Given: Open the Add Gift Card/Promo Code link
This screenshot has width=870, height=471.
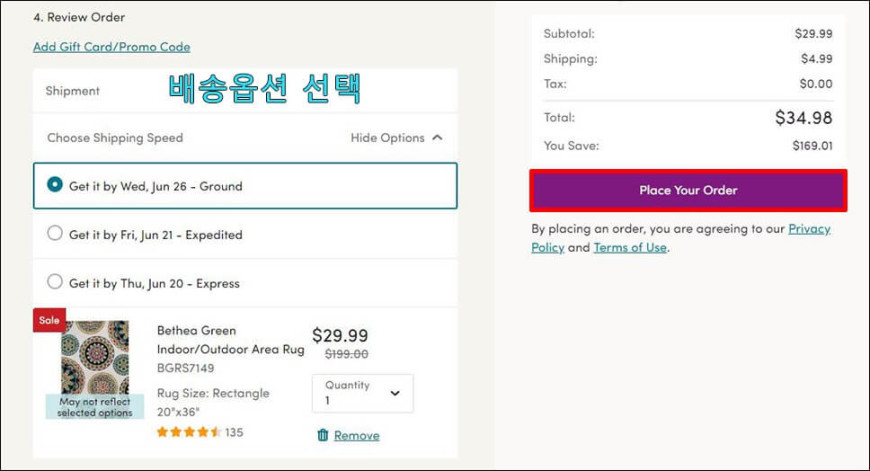Looking at the screenshot, I should point(112,47).
